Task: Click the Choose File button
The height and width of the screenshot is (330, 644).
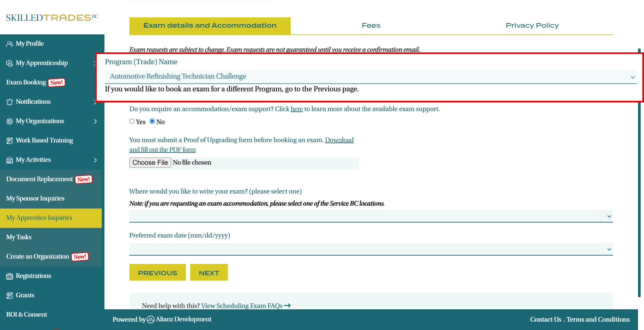Action: point(150,162)
